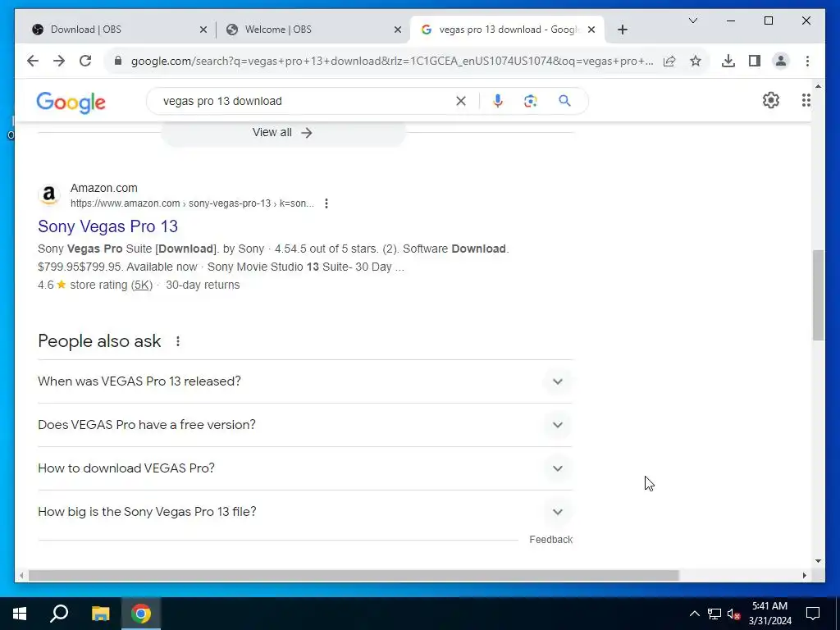Expand Does VEGAS Pro have a free version
The height and width of the screenshot is (630, 840).
[305, 425]
